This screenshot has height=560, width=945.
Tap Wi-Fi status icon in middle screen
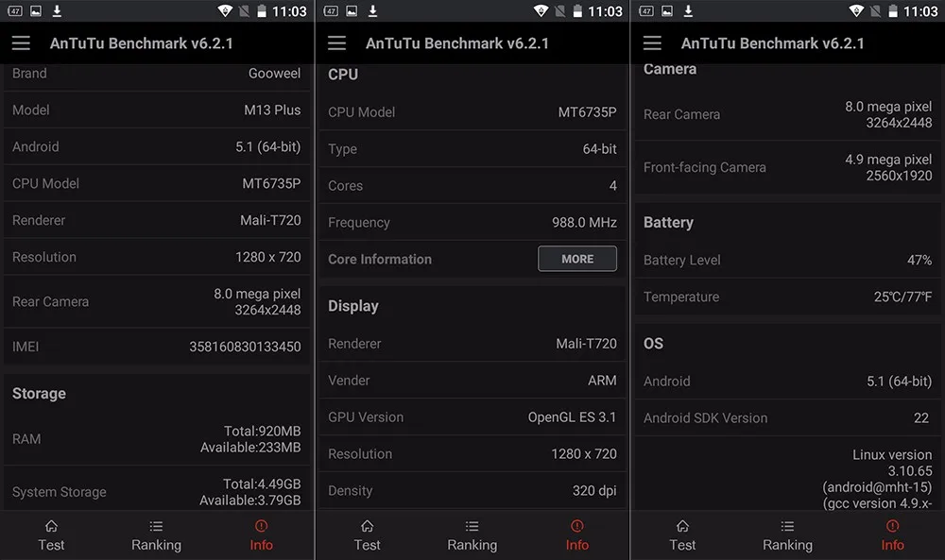pyautogui.click(x=541, y=10)
